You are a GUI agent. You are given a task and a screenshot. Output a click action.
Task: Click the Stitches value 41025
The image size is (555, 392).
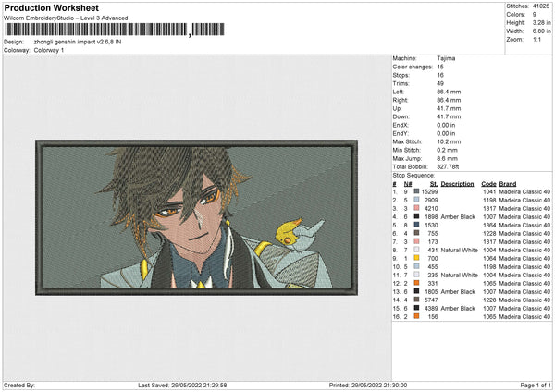coord(541,6)
